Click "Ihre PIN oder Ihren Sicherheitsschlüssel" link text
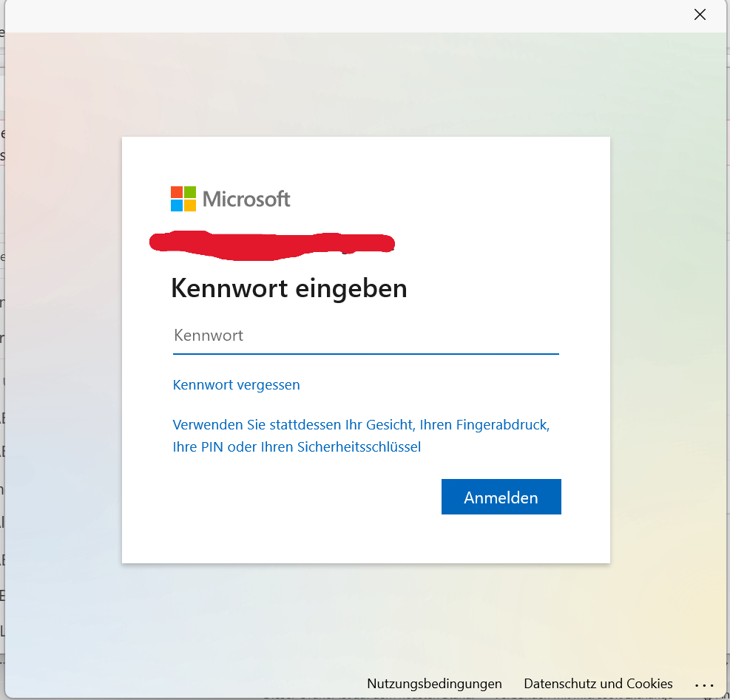Viewport: 730px width, 700px height. [x=297, y=447]
